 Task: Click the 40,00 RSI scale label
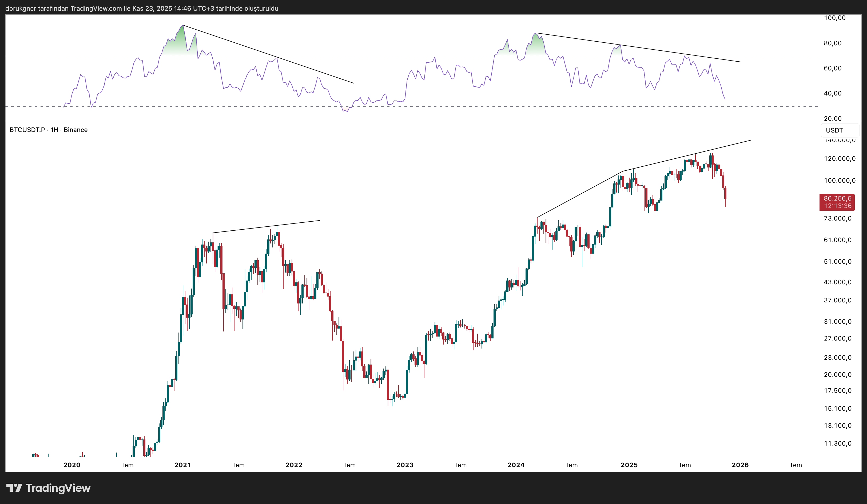pyautogui.click(x=832, y=94)
